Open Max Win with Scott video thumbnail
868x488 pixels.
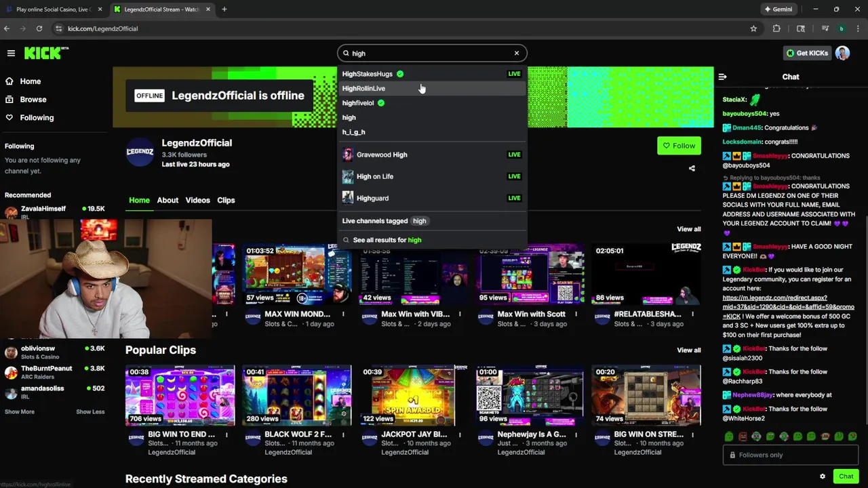point(530,274)
